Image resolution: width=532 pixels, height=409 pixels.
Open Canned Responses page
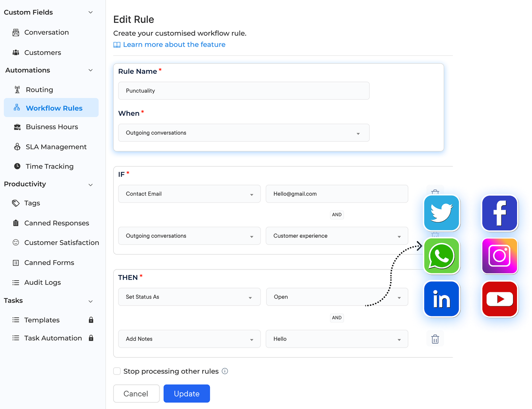click(x=57, y=223)
